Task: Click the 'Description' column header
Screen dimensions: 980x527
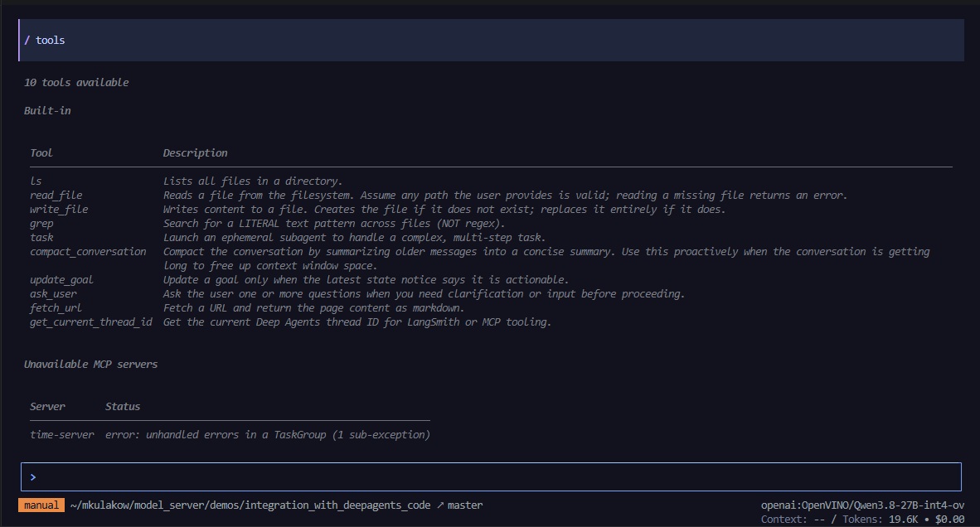Action: click(195, 153)
